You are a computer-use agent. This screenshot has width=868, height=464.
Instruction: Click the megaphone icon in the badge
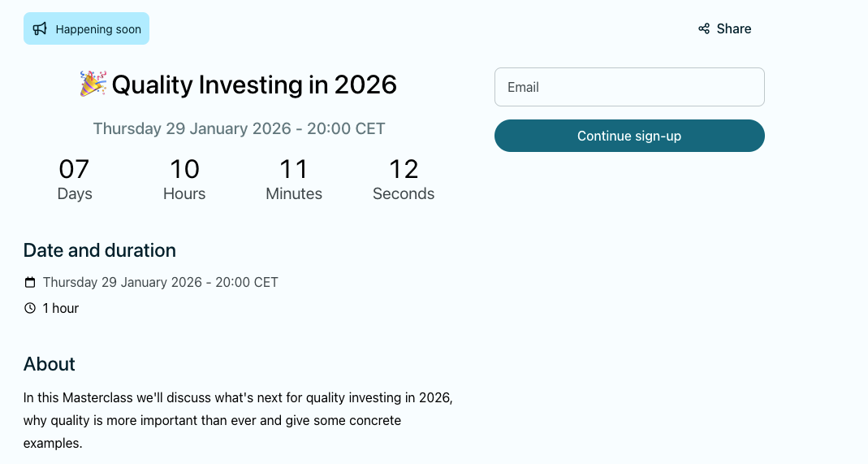pos(40,28)
